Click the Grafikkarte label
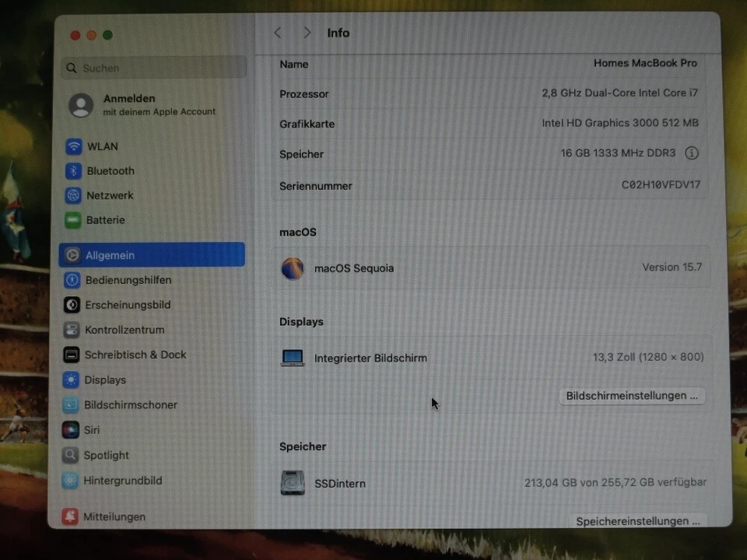Image resolution: width=747 pixels, height=560 pixels. pyautogui.click(x=307, y=124)
